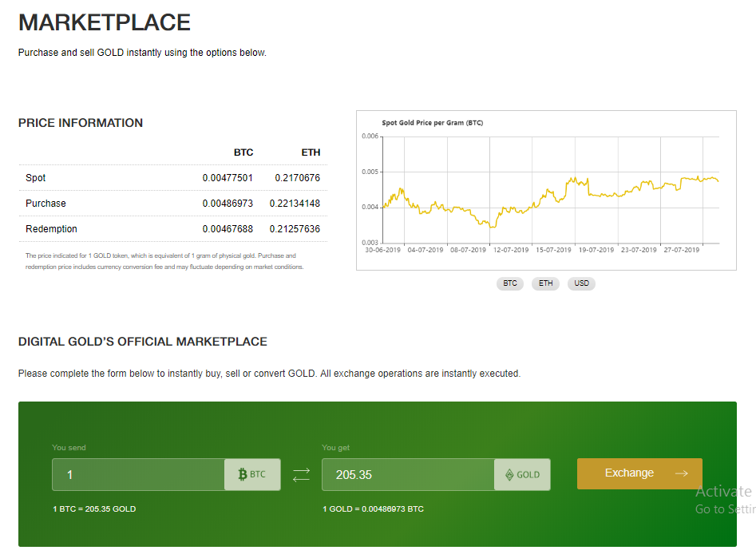The height and width of the screenshot is (558, 756).
Task: Click the Redemption ETH price 0.21257636
Action: [295, 229]
